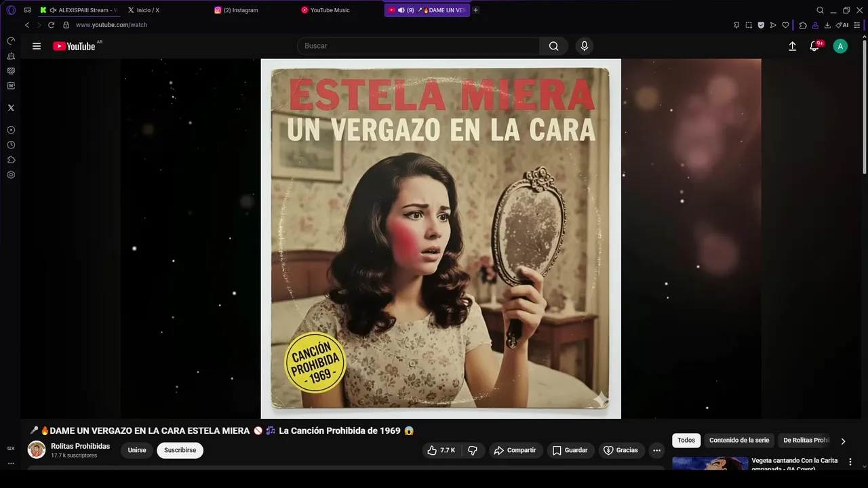
Task: Like the video showing 7.7 K
Action: (x=441, y=450)
